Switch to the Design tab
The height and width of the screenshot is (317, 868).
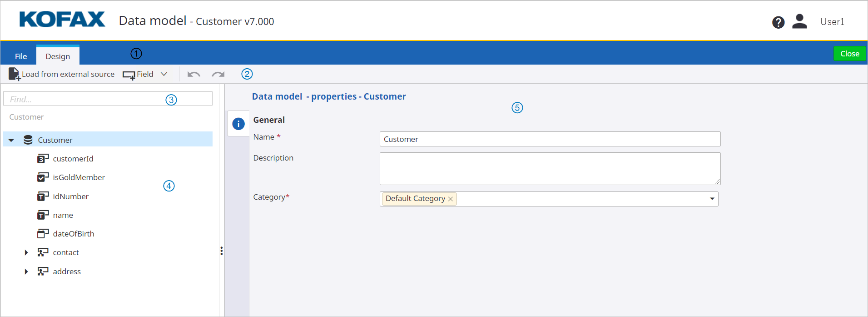(58, 56)
